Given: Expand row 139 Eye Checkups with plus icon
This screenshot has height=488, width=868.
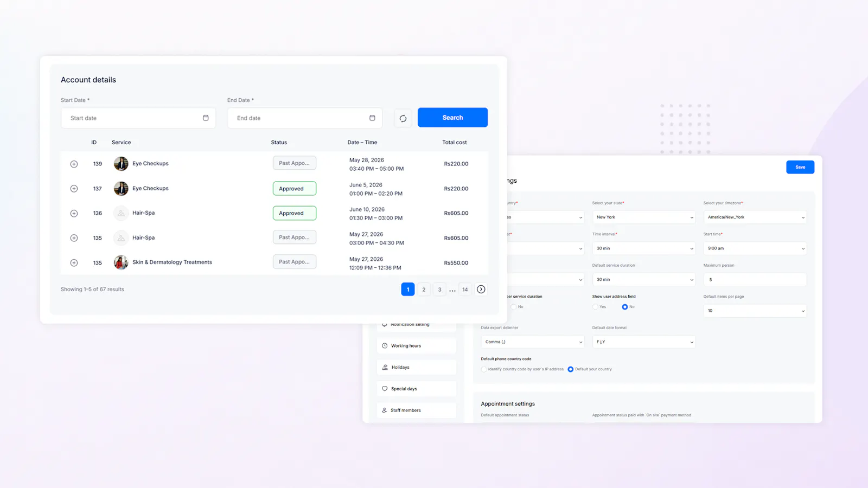Looking at the screenshot, I should pos(74,164).
